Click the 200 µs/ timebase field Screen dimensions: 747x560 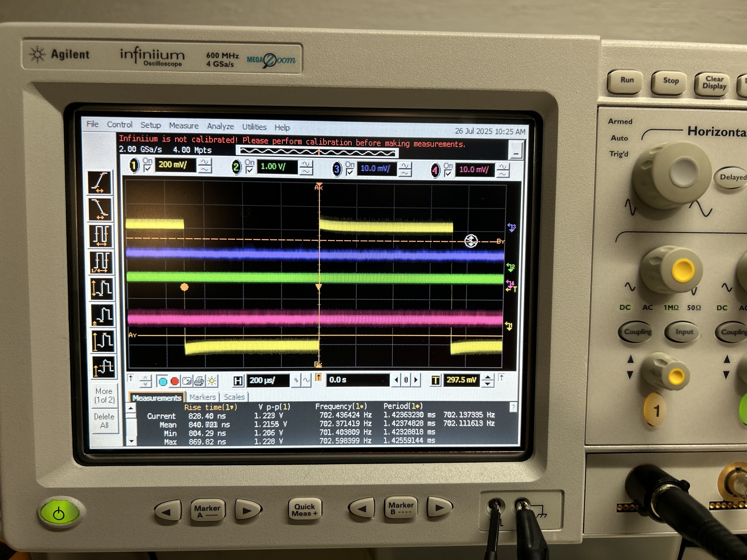tap(268, 380)
